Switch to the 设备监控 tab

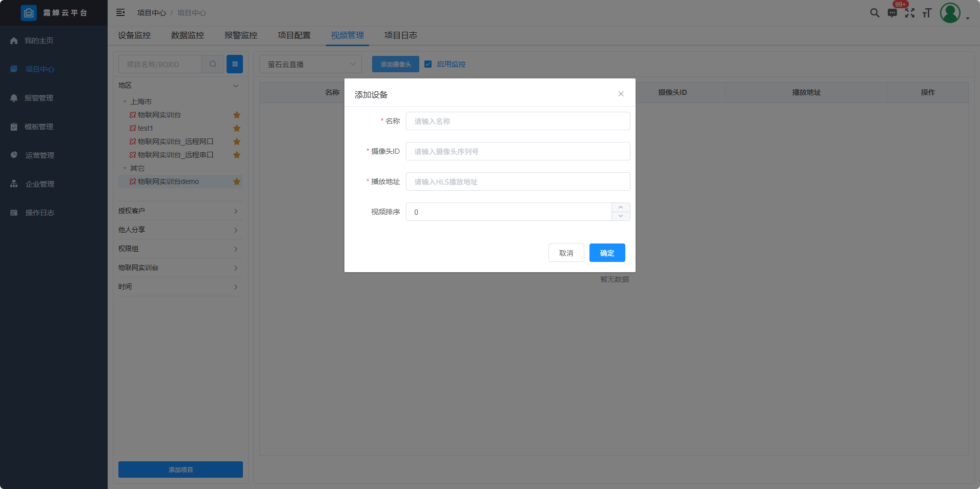[134, 35]
